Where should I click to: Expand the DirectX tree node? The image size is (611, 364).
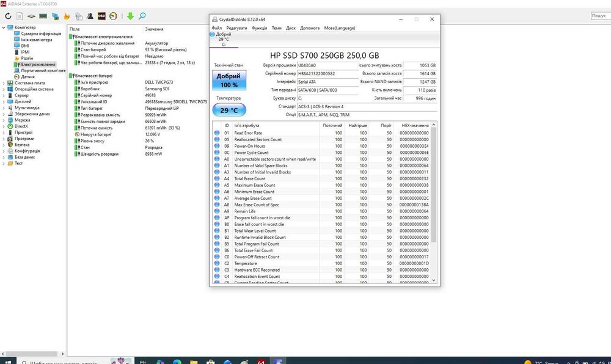(4, 126)
